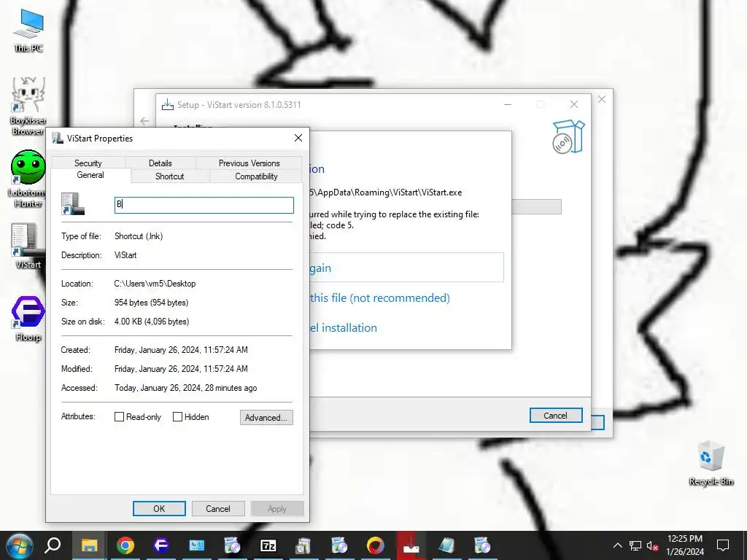Click the Setup window title text
This screenshot has width=747, height=560.
[239, 105]
